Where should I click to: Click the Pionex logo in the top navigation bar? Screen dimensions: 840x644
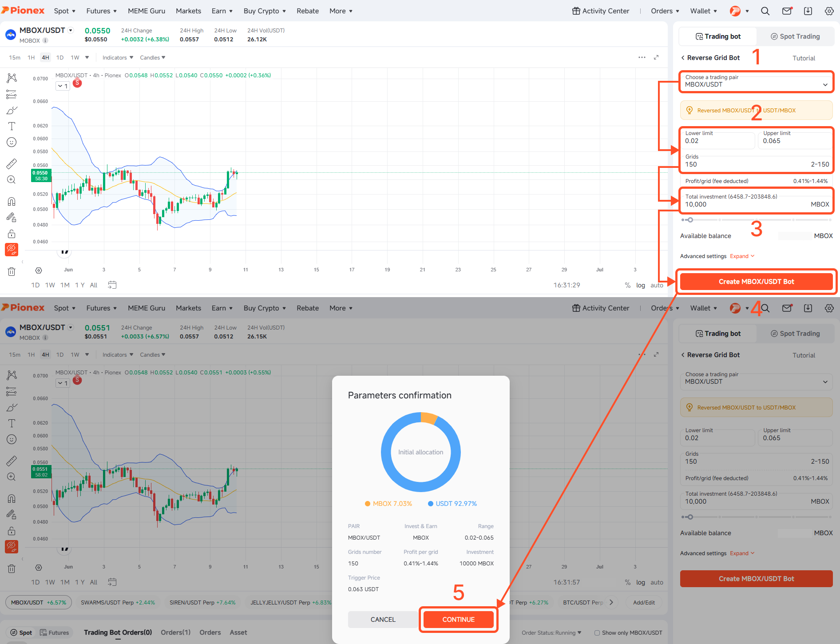[x=23, y=10]
